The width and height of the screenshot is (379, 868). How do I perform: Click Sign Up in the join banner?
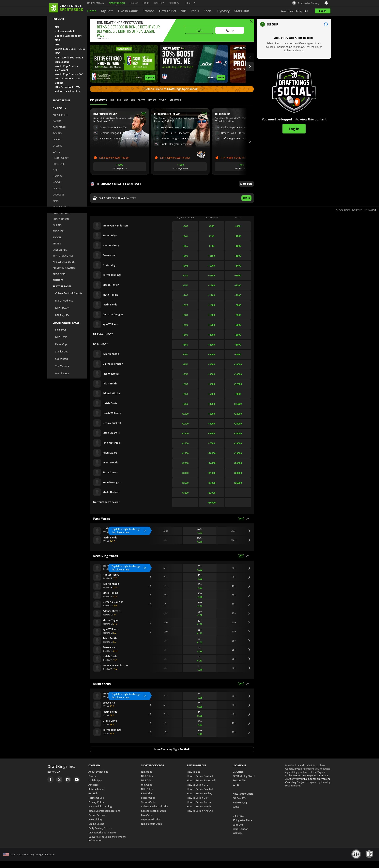(229, 30)
